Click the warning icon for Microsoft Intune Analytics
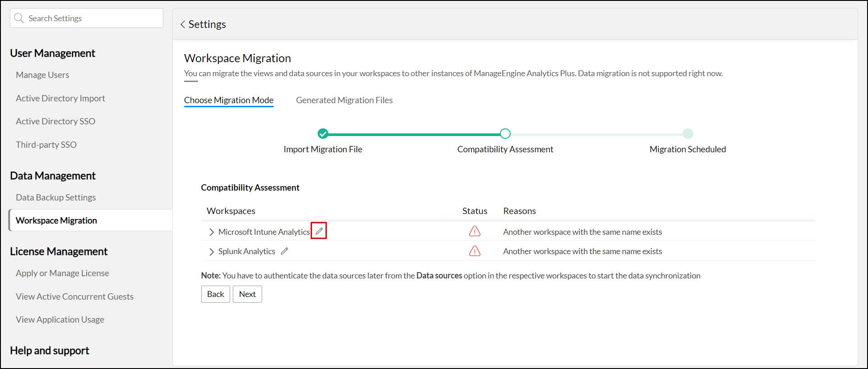The image size is (868, 369). click(x=475, y=232)
